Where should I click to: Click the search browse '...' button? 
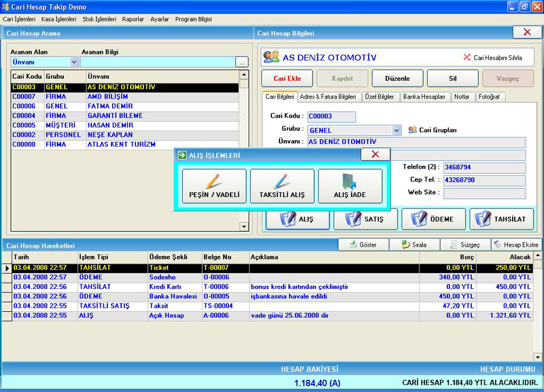tap(242, 63)
